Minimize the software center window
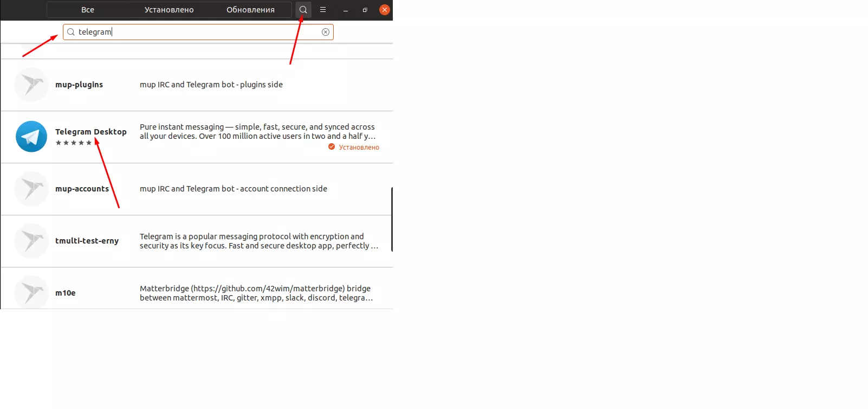The height and width of the screenshot is (409, 868). tap(346, 10)
